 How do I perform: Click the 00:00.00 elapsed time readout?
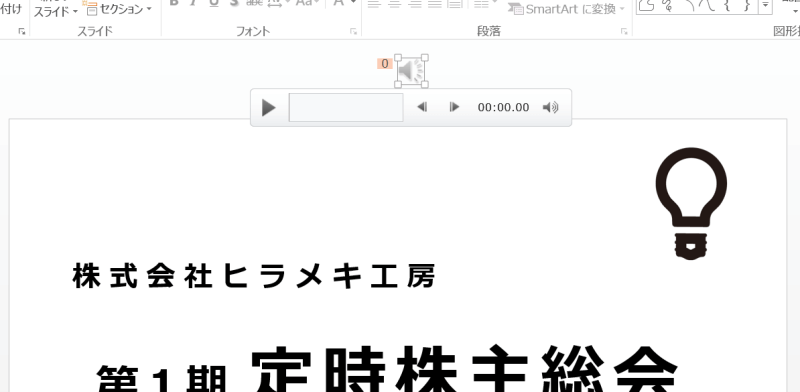[503, 107]
